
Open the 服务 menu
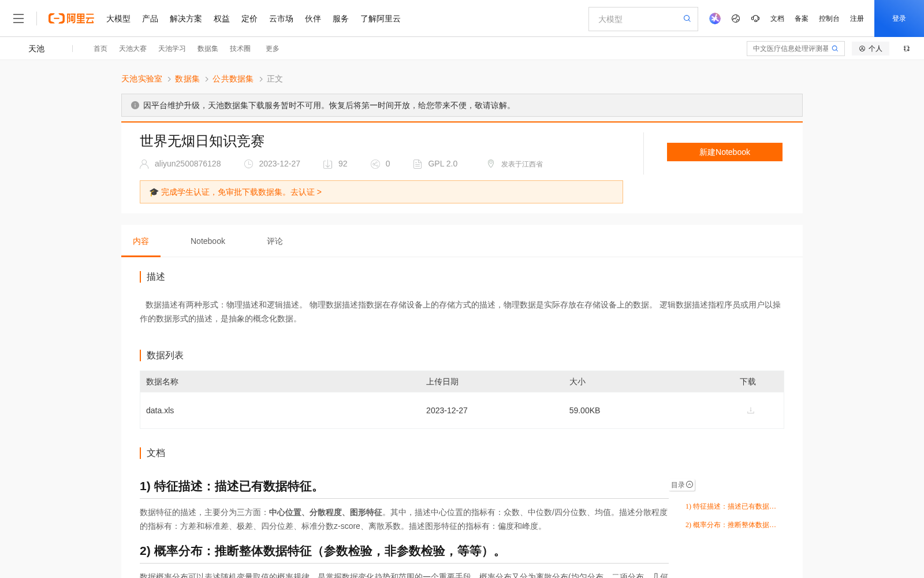[341, 18]
